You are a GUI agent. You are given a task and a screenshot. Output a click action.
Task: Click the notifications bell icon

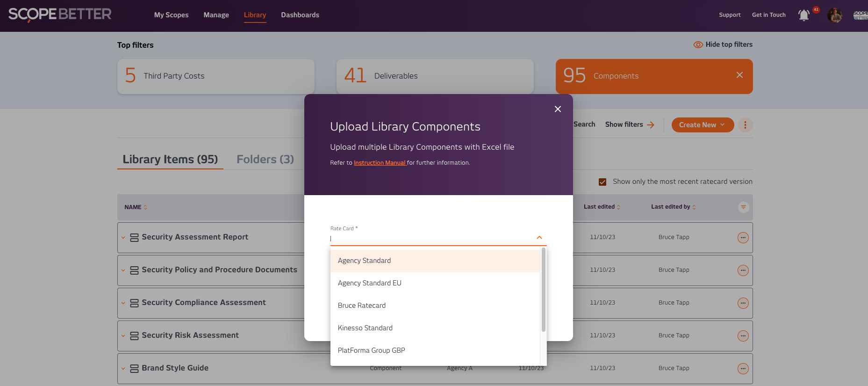pos(803,15)
